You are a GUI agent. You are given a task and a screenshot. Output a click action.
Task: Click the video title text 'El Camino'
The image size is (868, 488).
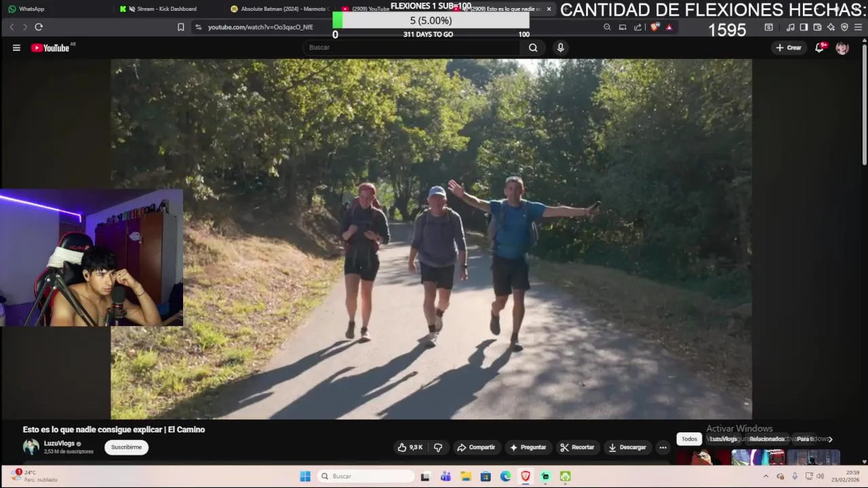(x=186, y=430)
